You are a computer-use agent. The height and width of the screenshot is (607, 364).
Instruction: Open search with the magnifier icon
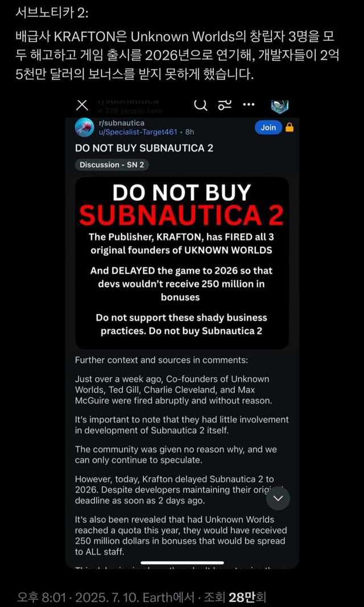point(200,105)
